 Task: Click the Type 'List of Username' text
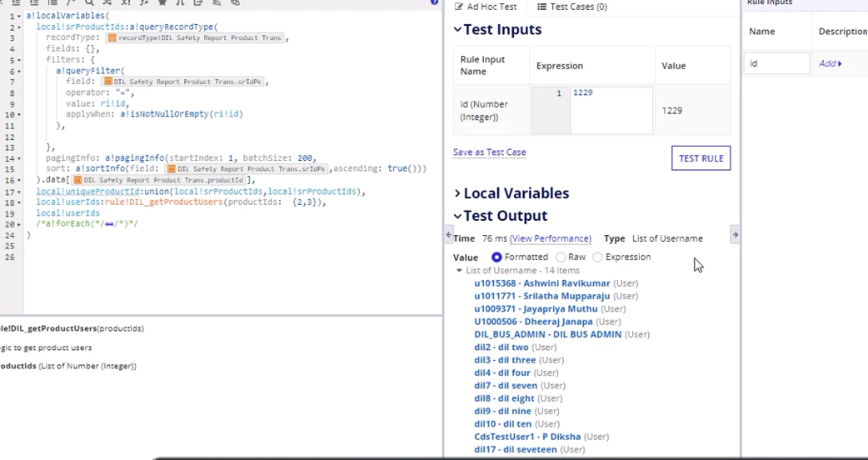(x=667, y=238)
